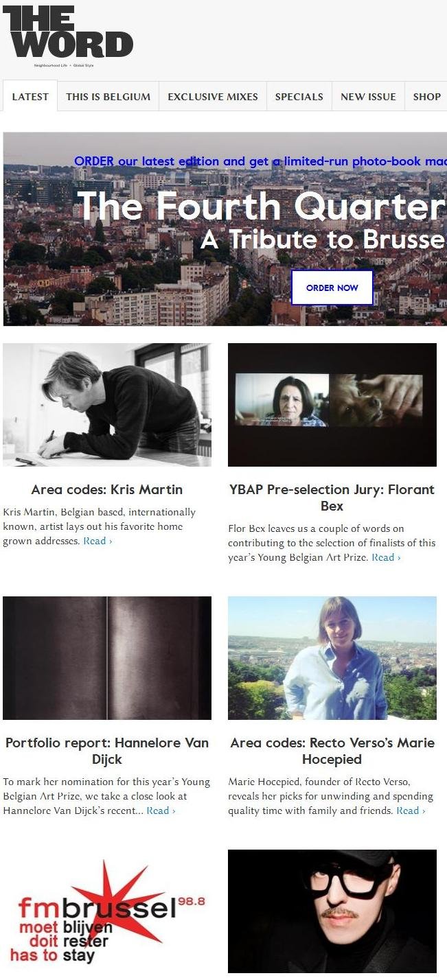This screenshot has width=447, height=980.
Task: Open Area codes: Kris Martin headline
Action: (107, 489)
